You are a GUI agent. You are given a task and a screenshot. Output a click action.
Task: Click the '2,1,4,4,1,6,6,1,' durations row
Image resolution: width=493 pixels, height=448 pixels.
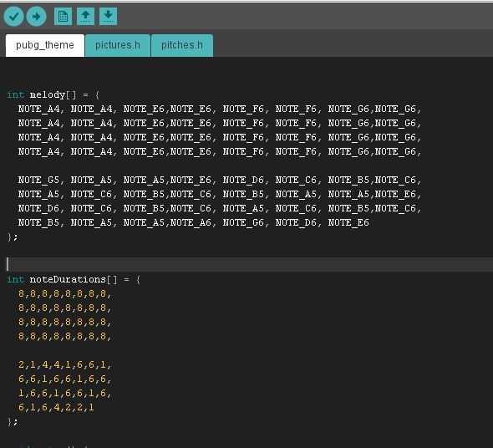64,365
